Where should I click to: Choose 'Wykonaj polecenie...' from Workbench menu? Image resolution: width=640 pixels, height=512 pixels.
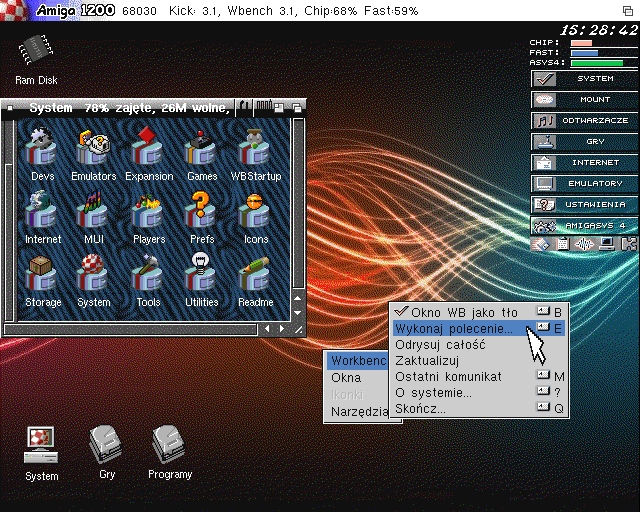479,328
